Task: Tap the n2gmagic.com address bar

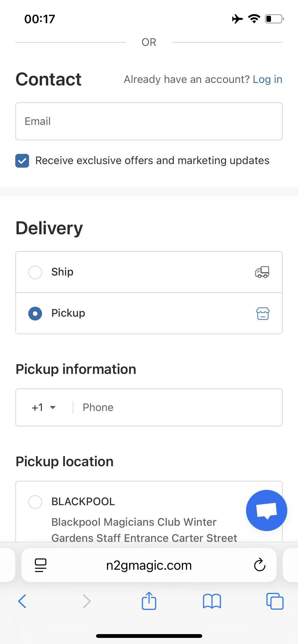Action: click(x=149, y=565)
